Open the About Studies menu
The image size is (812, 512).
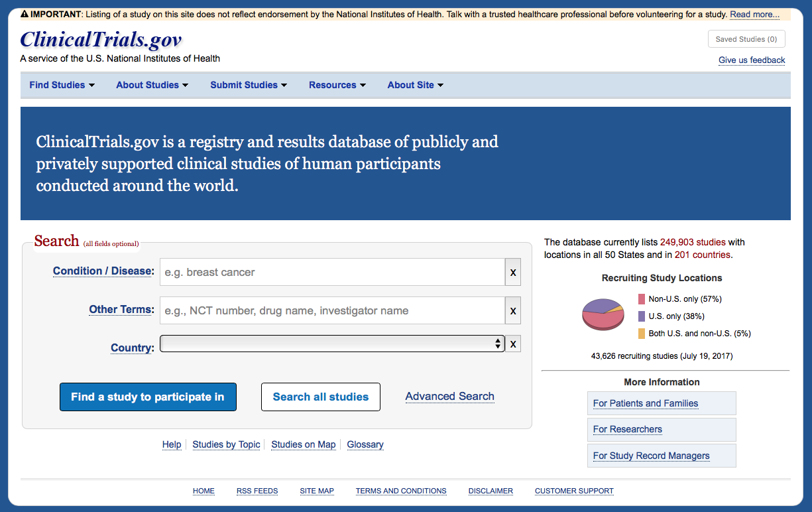click(x=152, y=85)
